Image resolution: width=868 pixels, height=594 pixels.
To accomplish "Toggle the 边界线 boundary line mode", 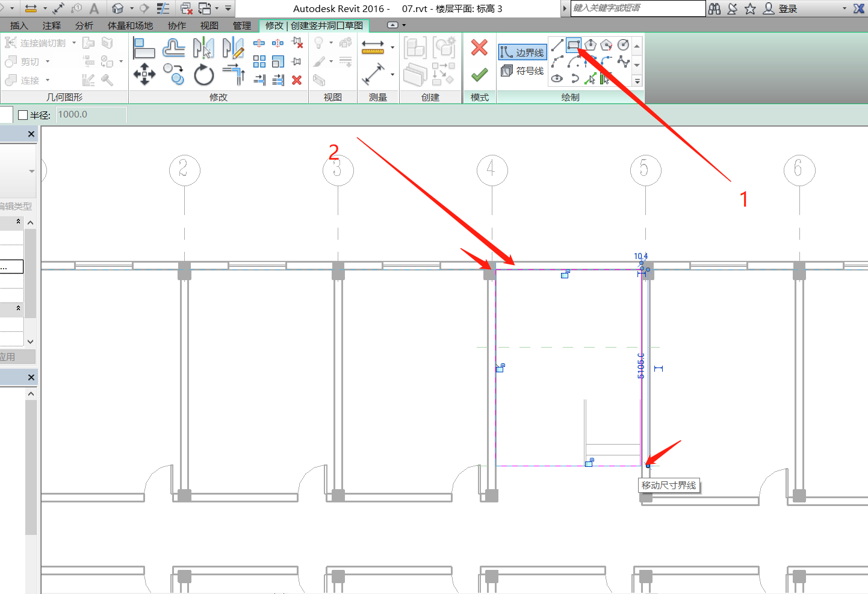I will (522, 52).
